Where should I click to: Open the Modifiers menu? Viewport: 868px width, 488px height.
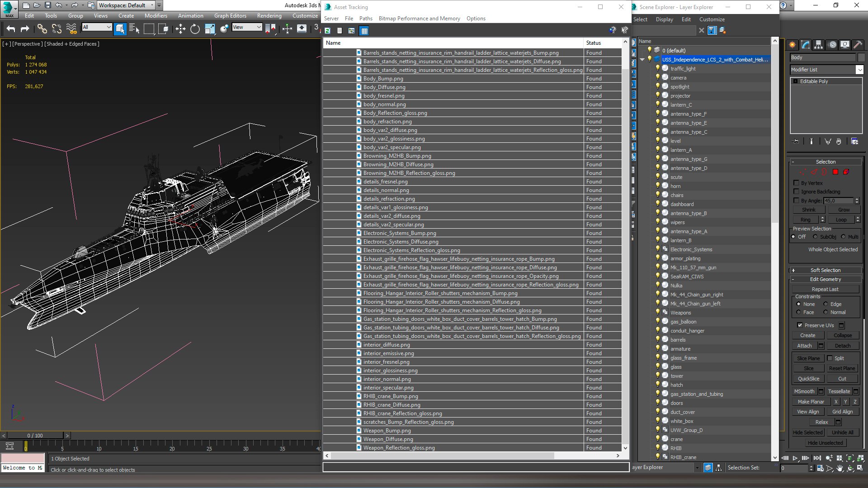[156, 16]
